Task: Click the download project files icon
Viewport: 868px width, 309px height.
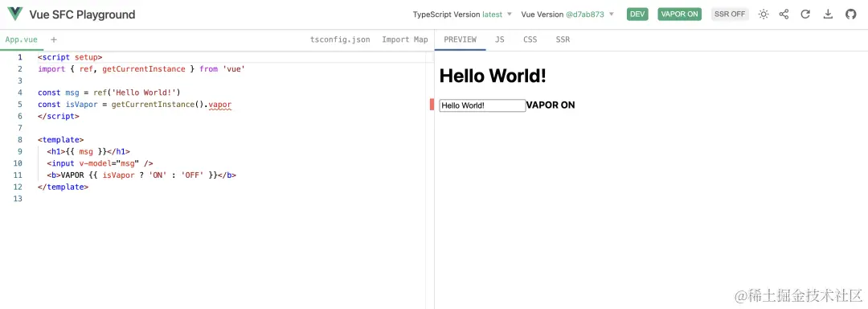Action: click(828, 14)
